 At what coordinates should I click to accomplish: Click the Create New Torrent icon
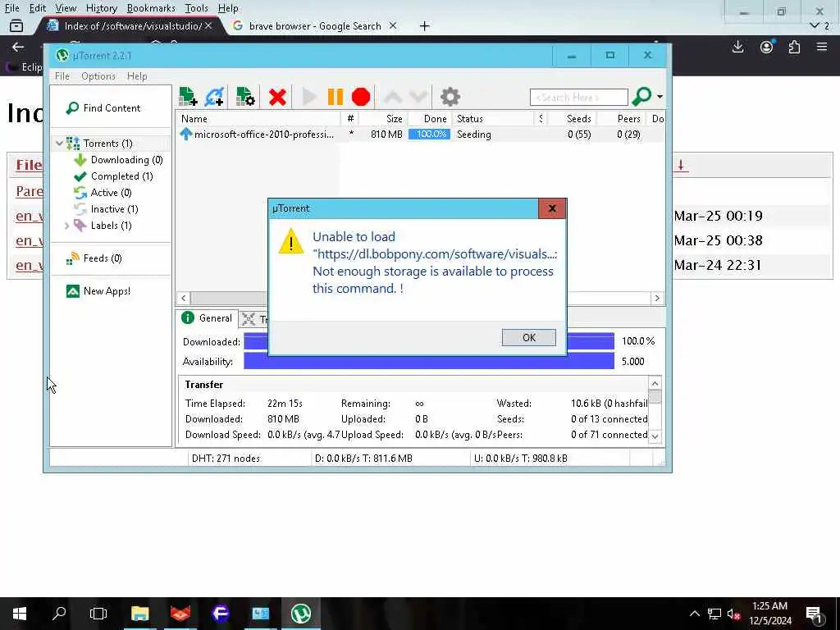point(245,97)
